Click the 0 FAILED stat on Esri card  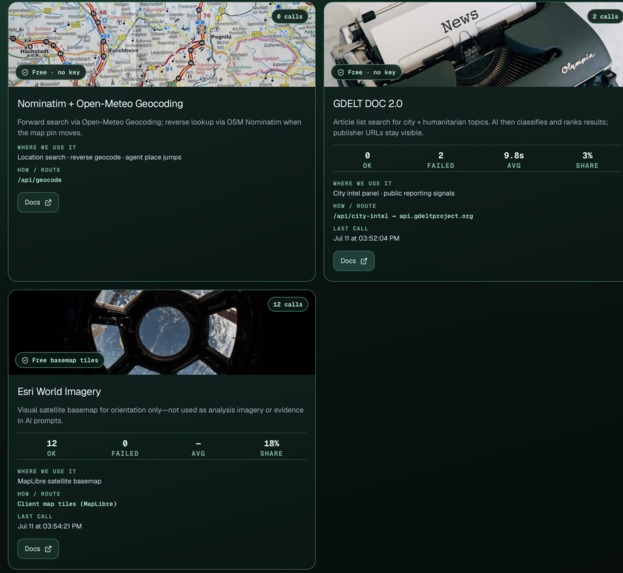[x=125, y=448]
